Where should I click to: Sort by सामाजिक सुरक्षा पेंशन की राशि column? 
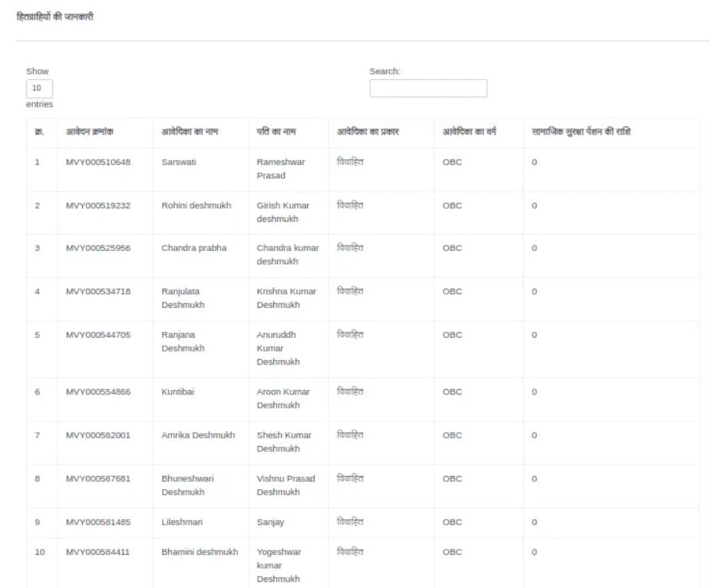point(581,132)
